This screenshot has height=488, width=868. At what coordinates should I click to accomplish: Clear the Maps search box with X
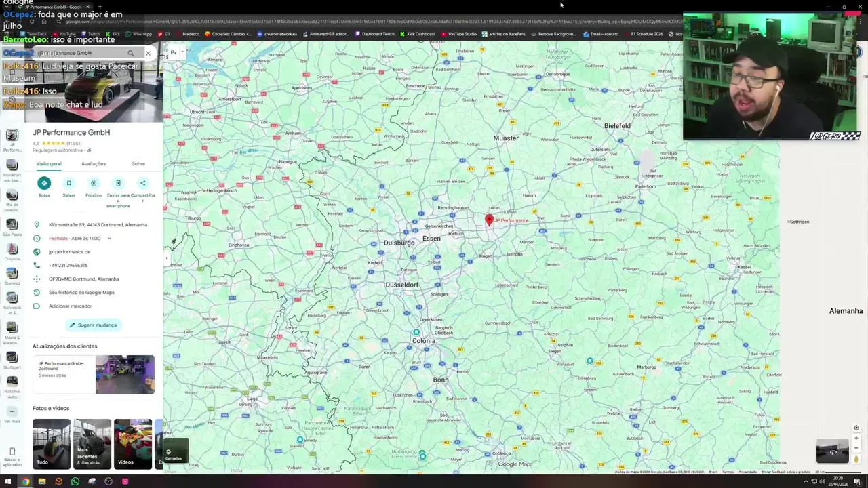[x=148, y=53]
